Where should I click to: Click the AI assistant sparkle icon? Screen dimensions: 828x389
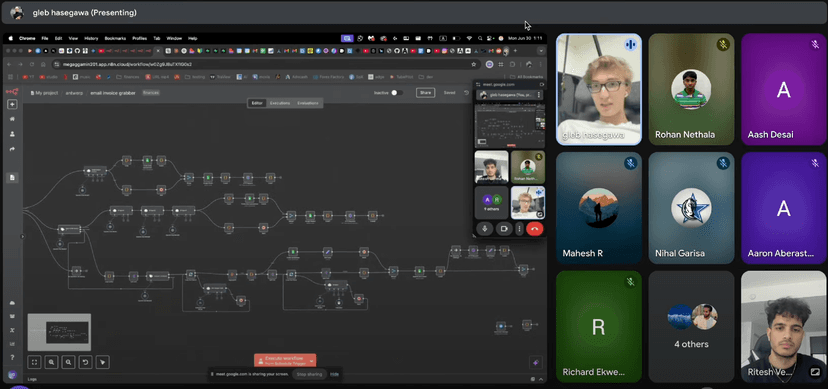(x=535, y=362)
